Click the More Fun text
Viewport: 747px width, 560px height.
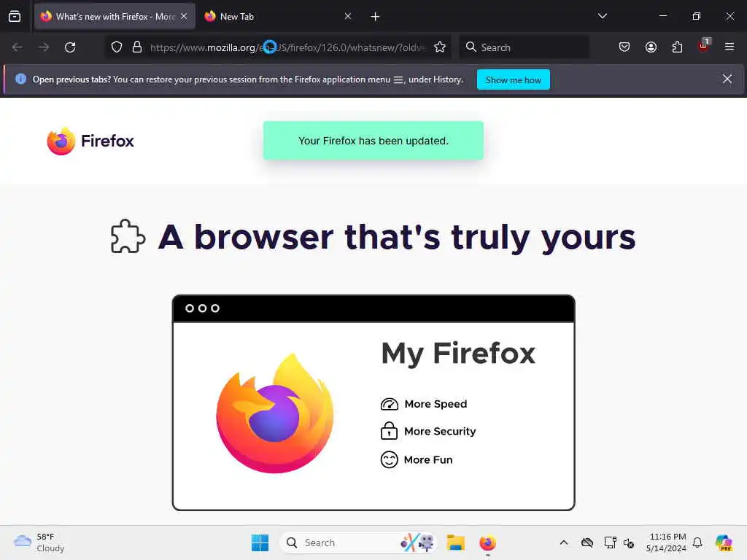click(x=427, y=459)
